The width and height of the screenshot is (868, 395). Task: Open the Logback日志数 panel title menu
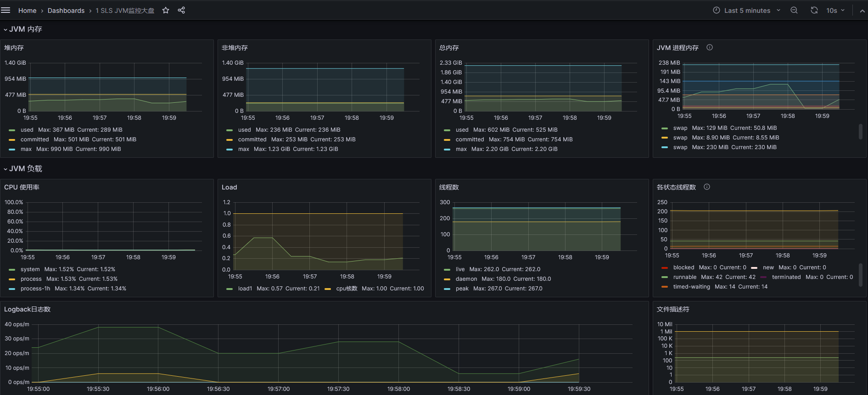click(27, 309)
